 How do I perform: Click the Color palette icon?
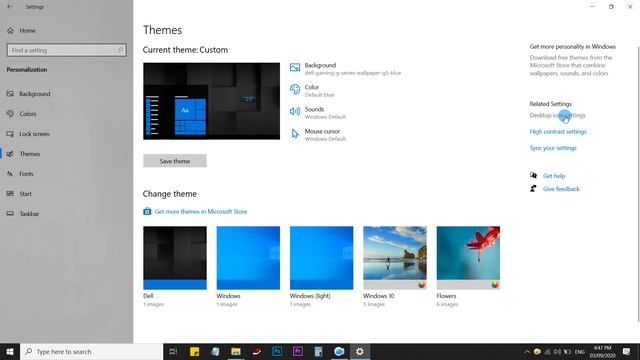pyautogui.click(x=295, y=89)
